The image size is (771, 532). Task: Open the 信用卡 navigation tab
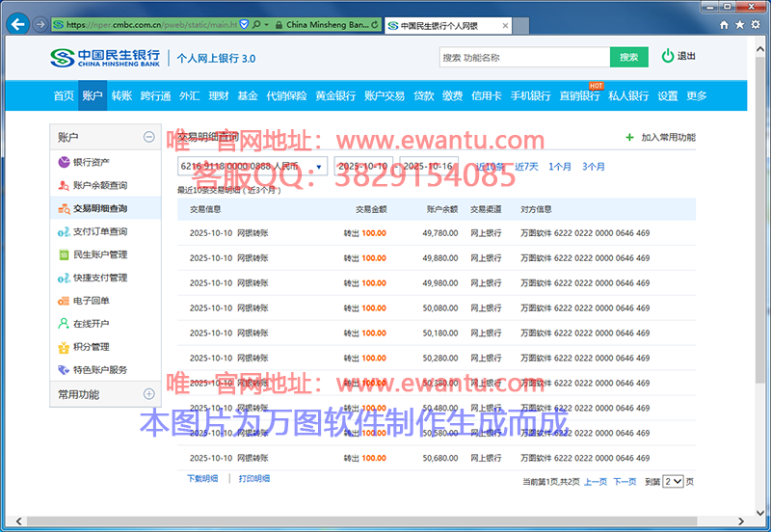[487, 95]
